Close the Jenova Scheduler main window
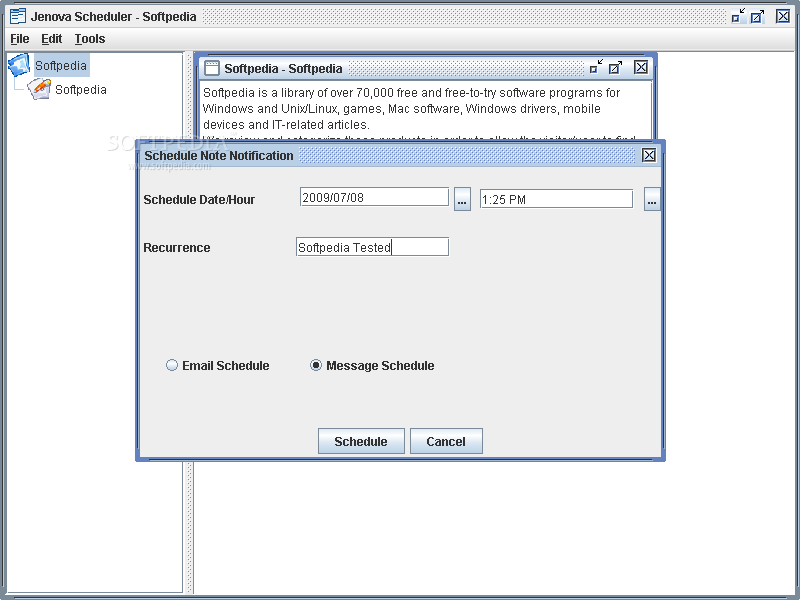Screen dimensions: 800x600 pos(783,16)
